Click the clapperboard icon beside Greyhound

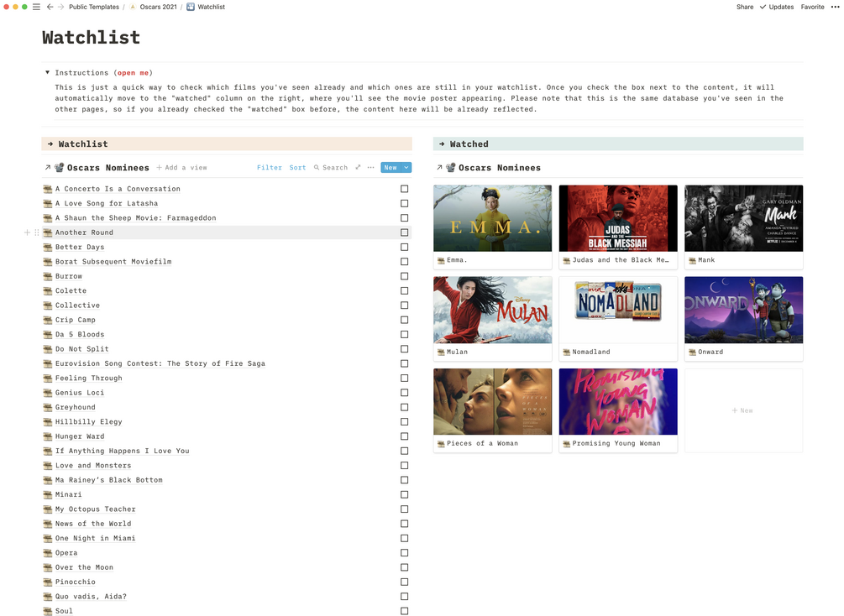pyautogui.click(x=48, y=407)
